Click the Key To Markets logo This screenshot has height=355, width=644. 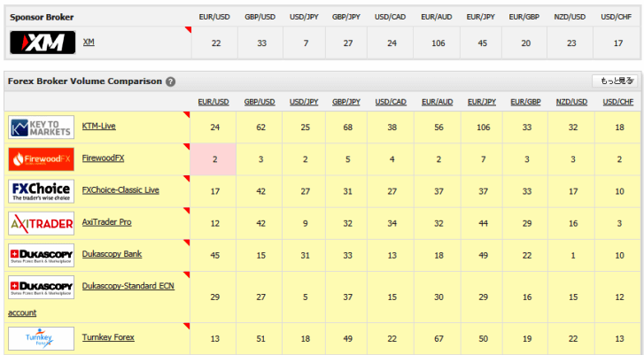click(41, 127)
